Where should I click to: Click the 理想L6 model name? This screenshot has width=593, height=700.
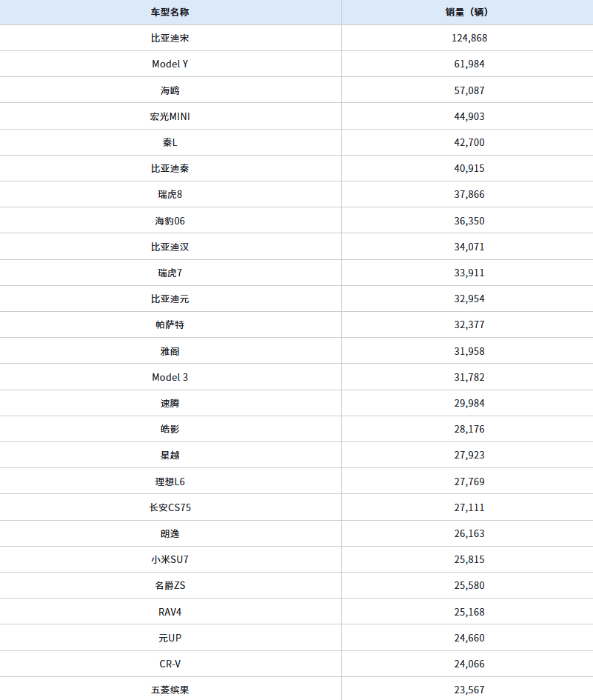(170, 481)
